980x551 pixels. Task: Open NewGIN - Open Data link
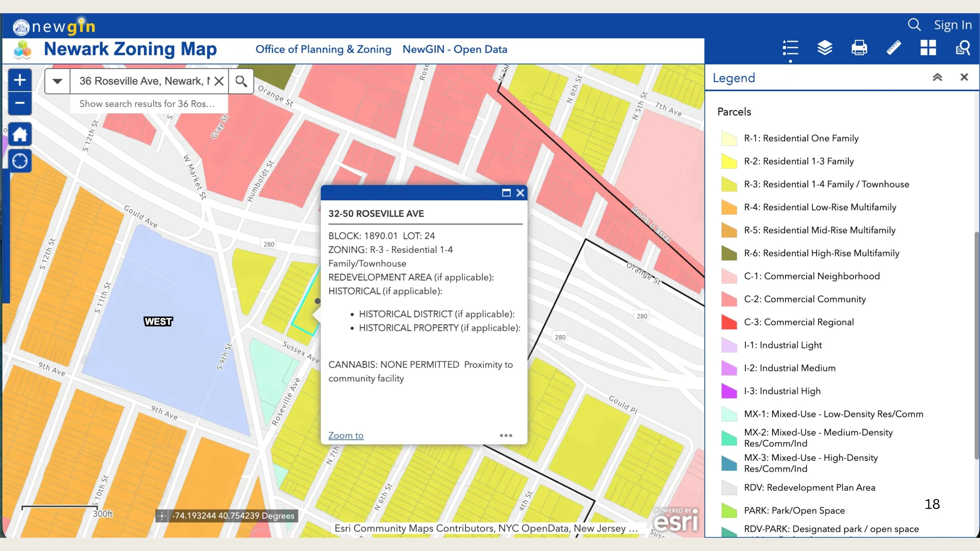(455, 49)
